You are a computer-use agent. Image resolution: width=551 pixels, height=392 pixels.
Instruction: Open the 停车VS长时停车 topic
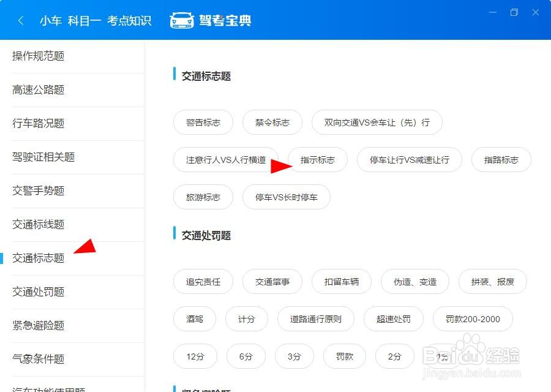(287, 197)
